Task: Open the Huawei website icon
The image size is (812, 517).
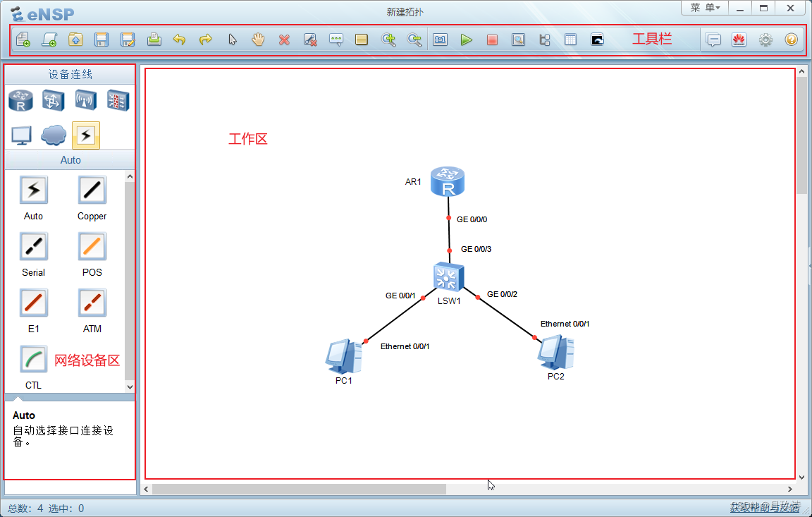Action: (x=739, y=39)
